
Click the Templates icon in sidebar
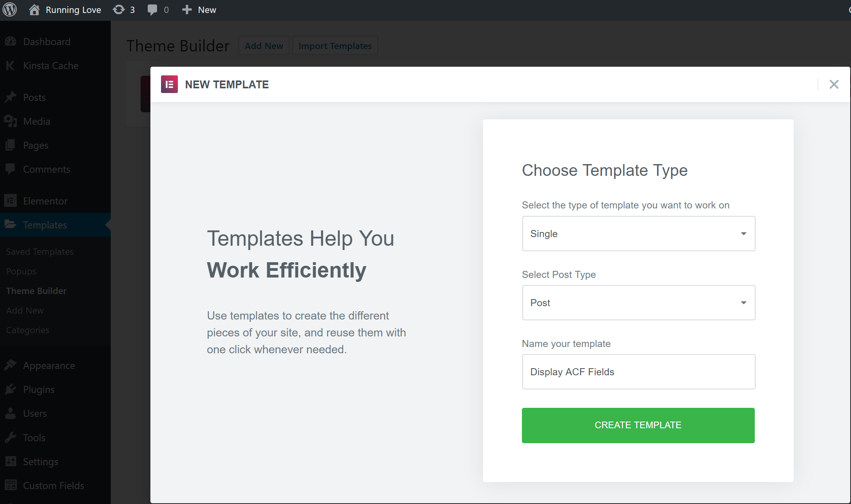(x=11, y=225)
